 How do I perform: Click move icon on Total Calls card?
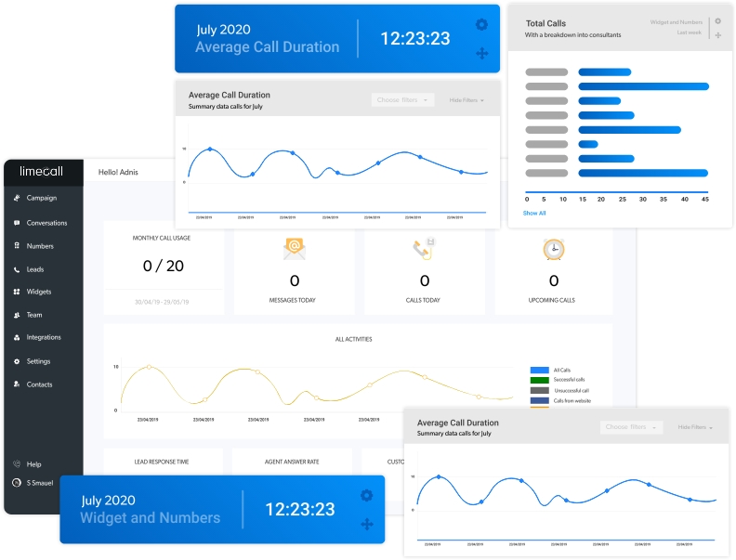[x=718, y=35]
